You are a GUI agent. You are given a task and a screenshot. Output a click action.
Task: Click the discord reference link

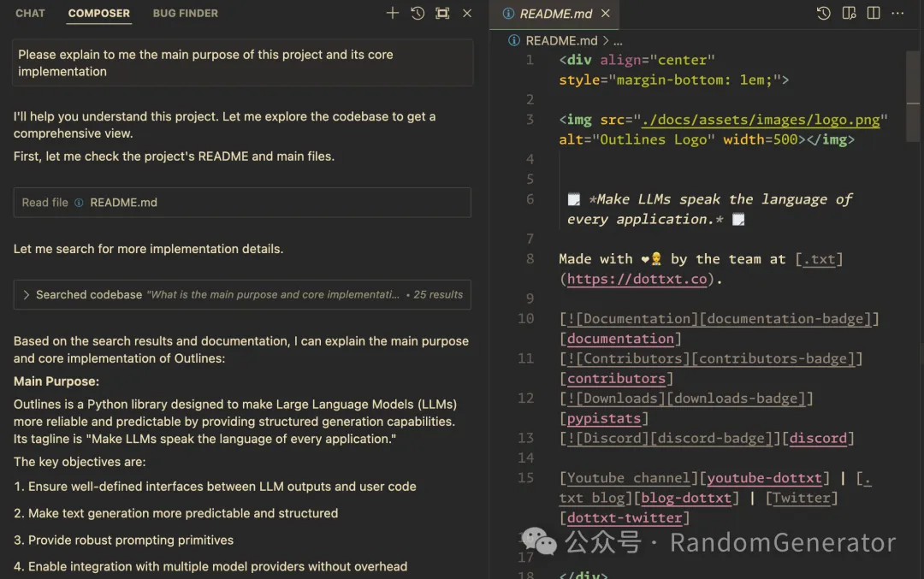(x=818, y=438)
